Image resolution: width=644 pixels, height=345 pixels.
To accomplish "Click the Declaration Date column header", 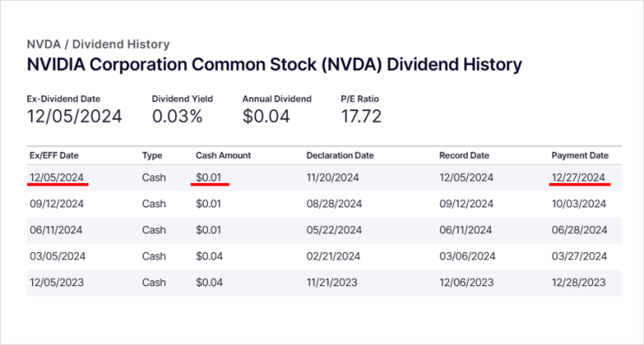I will point(340,156).
